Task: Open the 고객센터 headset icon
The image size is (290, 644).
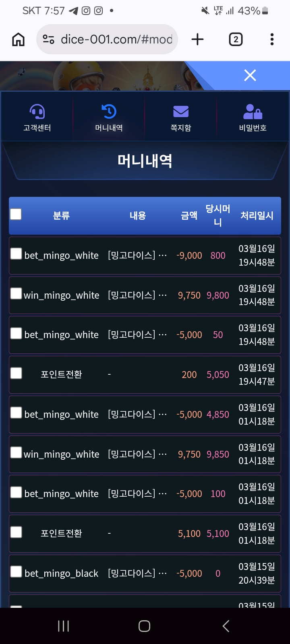Action: (37, 112)
